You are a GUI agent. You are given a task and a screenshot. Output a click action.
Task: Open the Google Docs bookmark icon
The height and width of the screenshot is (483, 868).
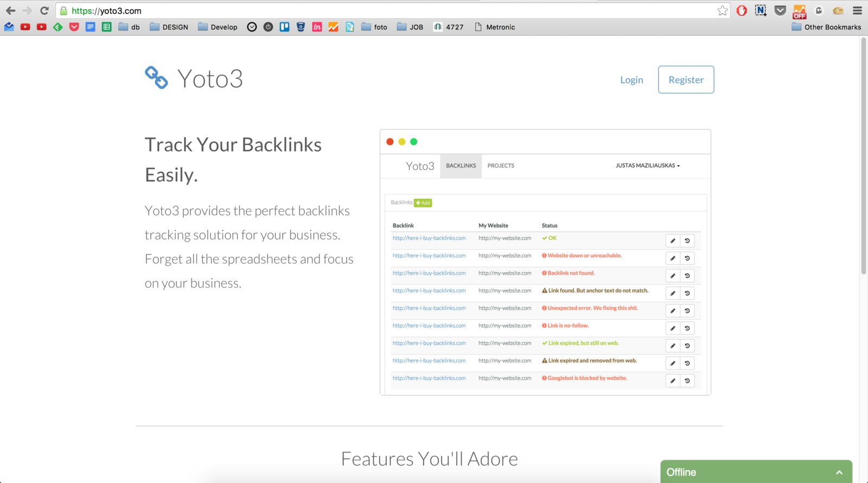point(91,27)
